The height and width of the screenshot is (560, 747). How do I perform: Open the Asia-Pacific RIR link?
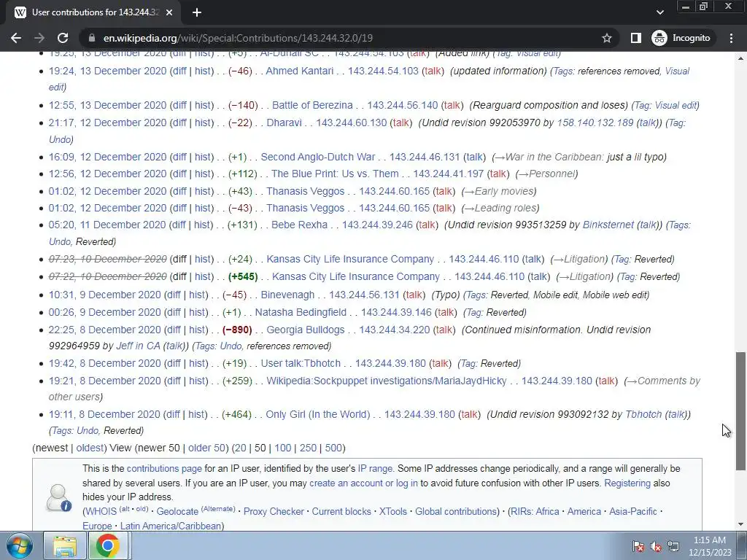click(x=632, y=511)
